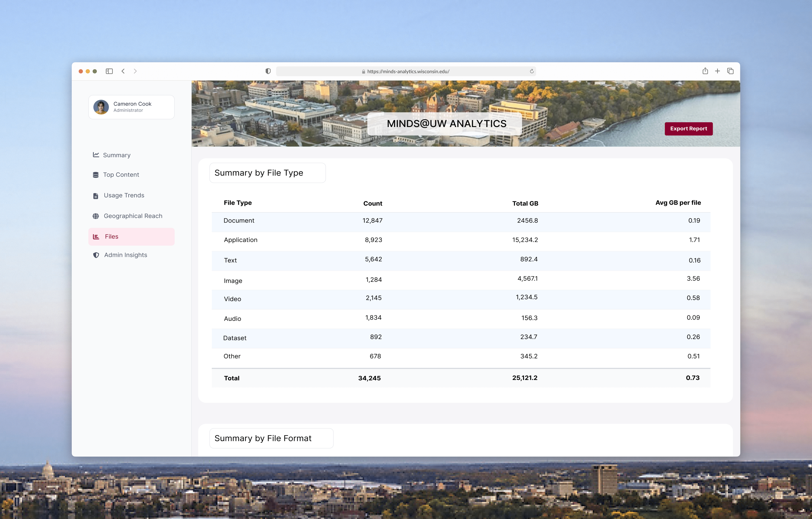The image size is (812, 519).
Task: Click the Admin Insights shield icon
Action: pyautogui.click(x=96, y=255)
